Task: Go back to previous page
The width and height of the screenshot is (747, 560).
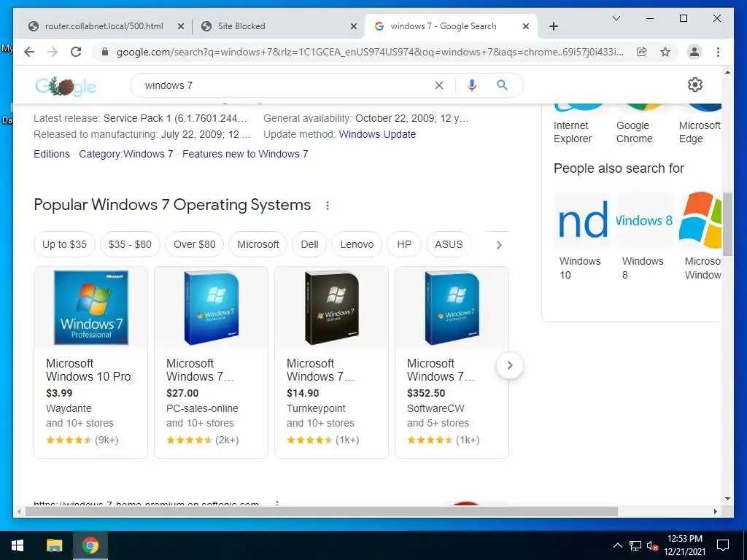Action: [29, 52]
